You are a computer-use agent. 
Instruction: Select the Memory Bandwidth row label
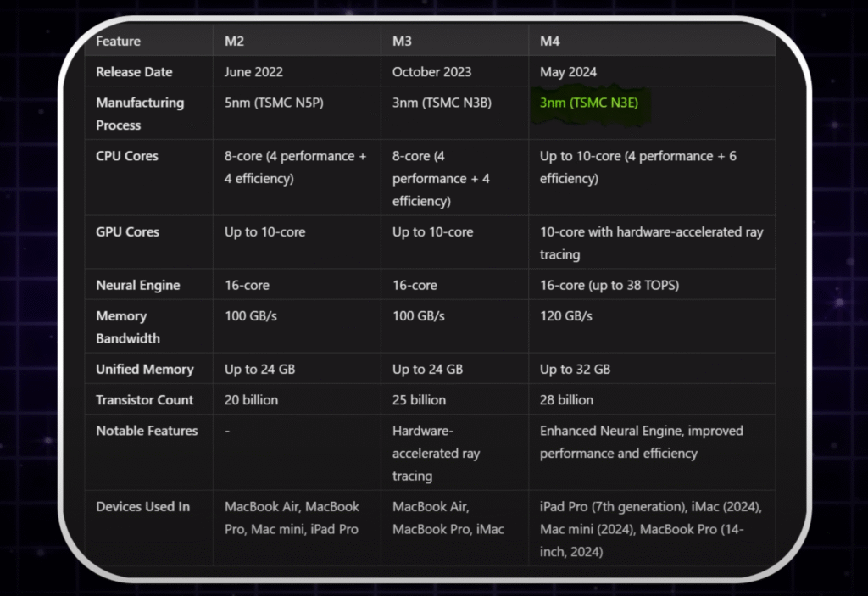[x=128, y=327]
